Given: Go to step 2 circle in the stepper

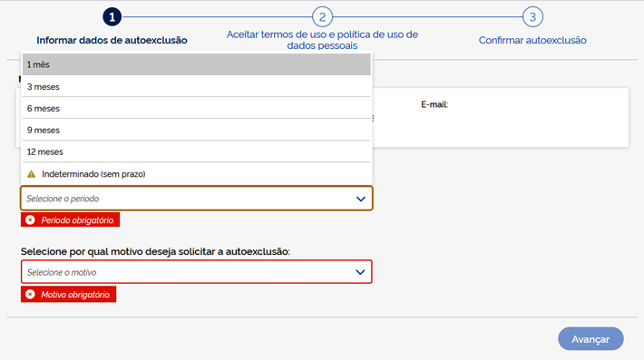Looking at the screenshot, I should click(322, 17).
